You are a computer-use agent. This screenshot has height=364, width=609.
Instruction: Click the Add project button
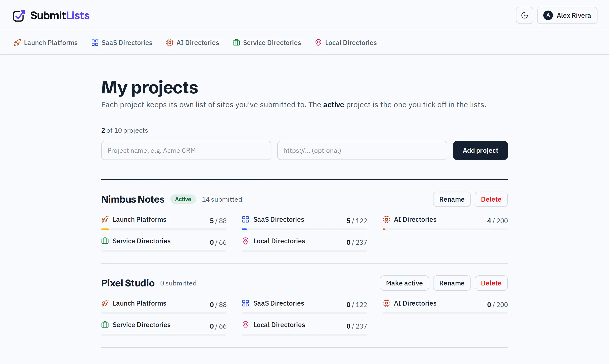[x=480, y=150]
